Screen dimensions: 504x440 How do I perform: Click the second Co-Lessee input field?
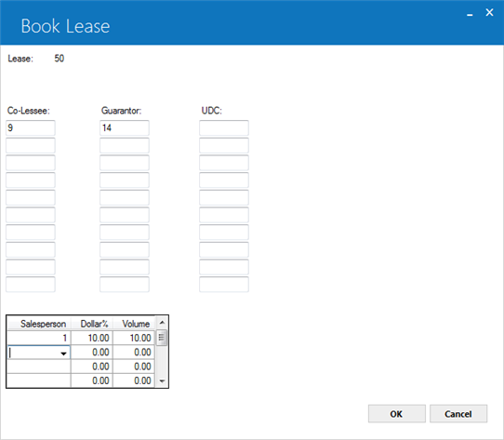31,145
